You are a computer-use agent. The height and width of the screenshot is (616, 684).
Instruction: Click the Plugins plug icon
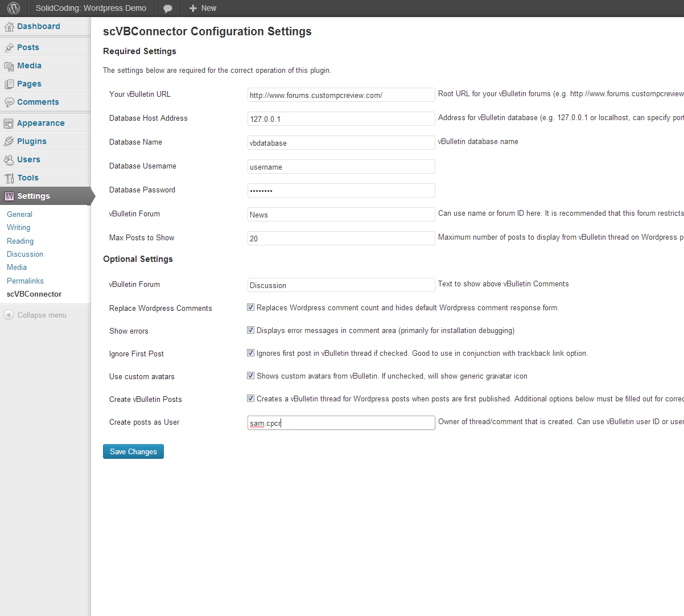(x=9, y=142)
